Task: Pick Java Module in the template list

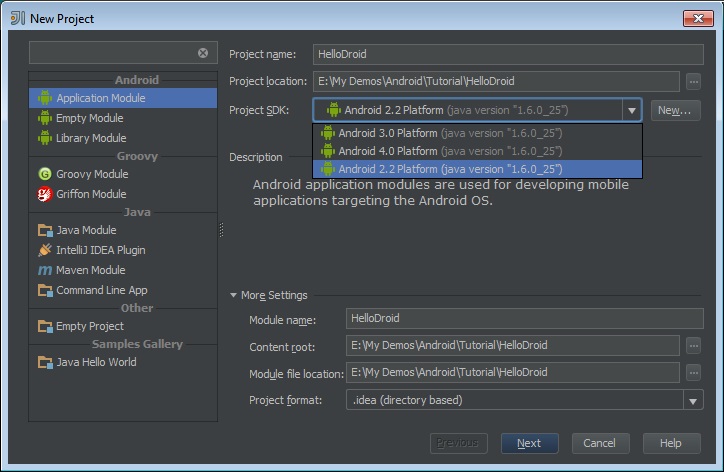Action: pyautogui.click(x=123, y=230)
